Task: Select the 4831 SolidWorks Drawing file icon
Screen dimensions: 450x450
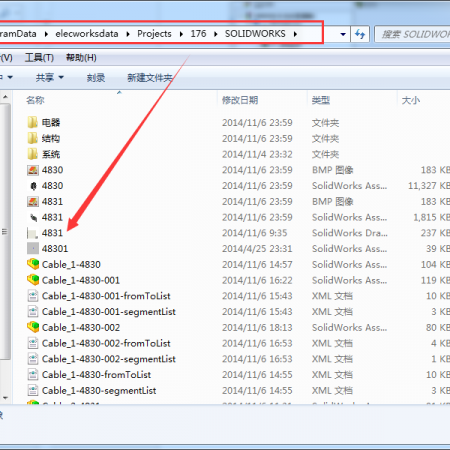Action: pyautogui.click(x=32, y=233)
